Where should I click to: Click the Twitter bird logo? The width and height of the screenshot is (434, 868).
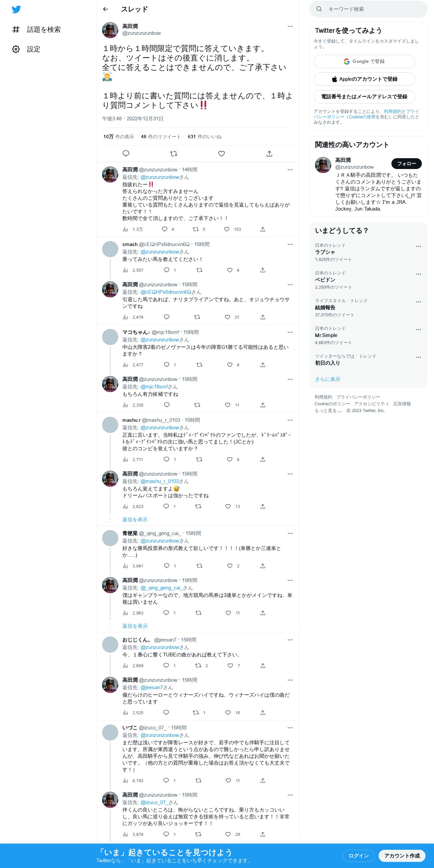click(x=16, y=9)
